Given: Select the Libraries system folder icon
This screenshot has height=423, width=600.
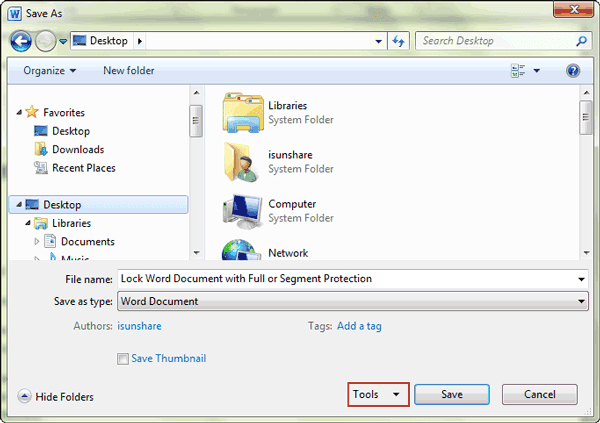Looking at the screenshot, I should pos(243,113).
